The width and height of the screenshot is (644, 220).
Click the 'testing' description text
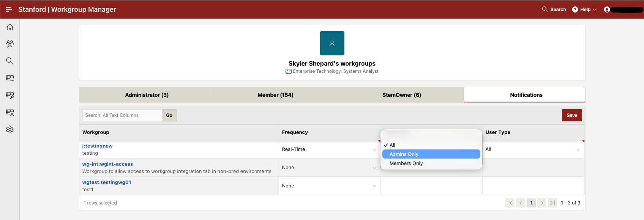click(x=90, y=153)
